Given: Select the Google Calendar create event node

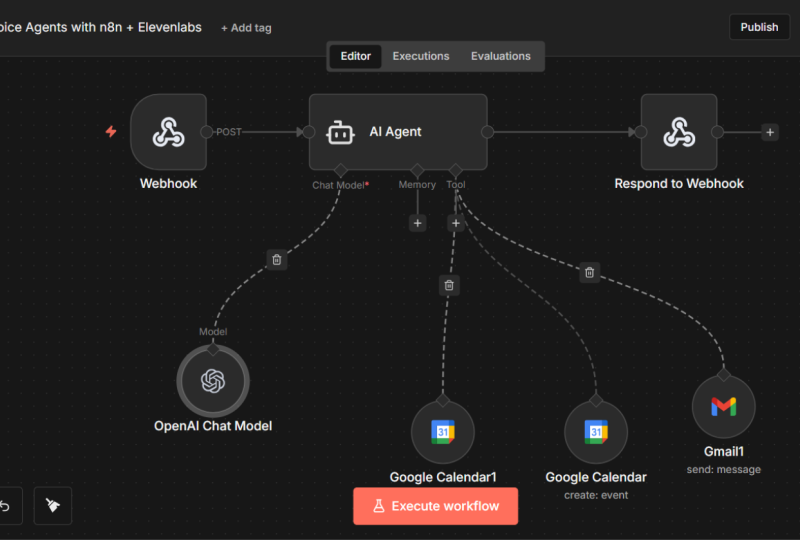Looking at the screenshot, I should (596, 432).
